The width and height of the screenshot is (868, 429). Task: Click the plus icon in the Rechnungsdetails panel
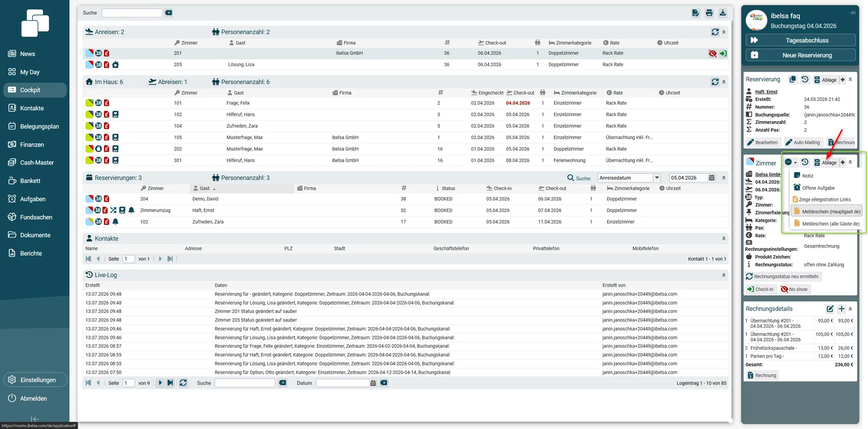(841, 308)
